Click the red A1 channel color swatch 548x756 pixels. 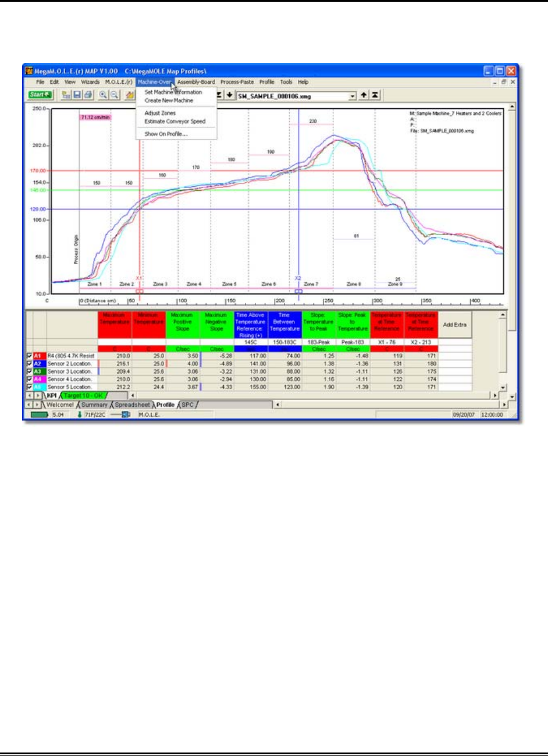[39, 356]
